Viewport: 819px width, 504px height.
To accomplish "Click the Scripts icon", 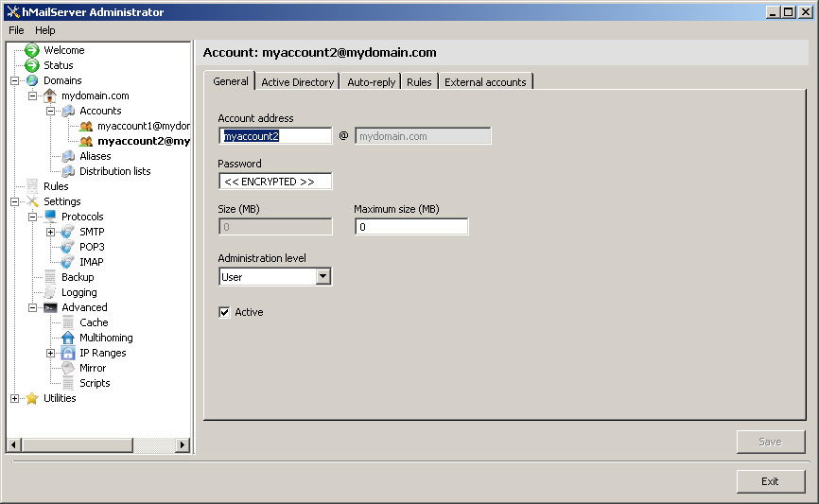I will pos(68,383).
